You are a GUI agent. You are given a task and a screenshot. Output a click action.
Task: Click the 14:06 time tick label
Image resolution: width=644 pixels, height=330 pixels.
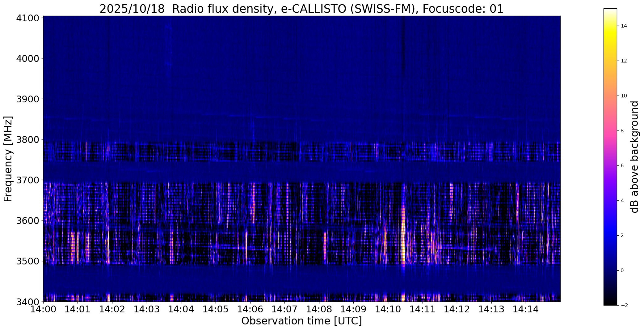(x=250, y=309)
